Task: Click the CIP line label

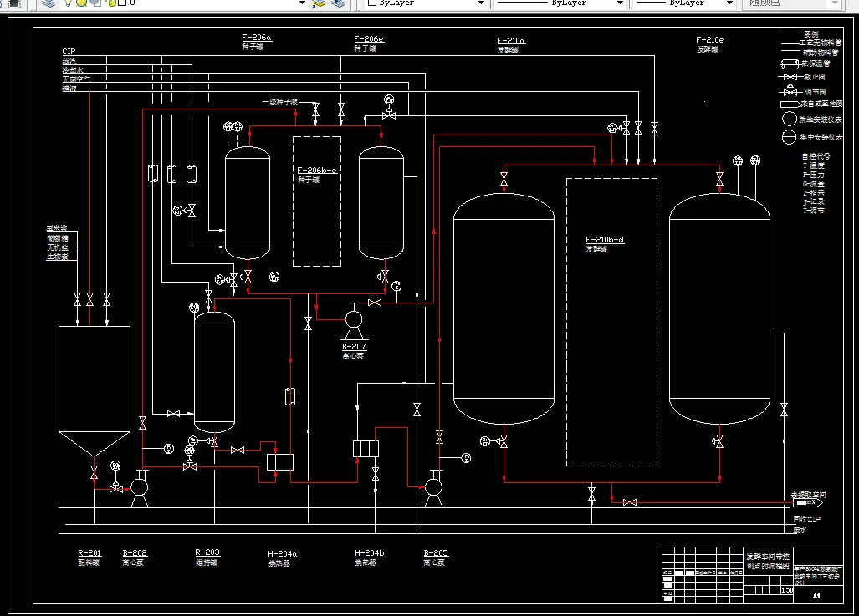Action: tap(69, 52)
